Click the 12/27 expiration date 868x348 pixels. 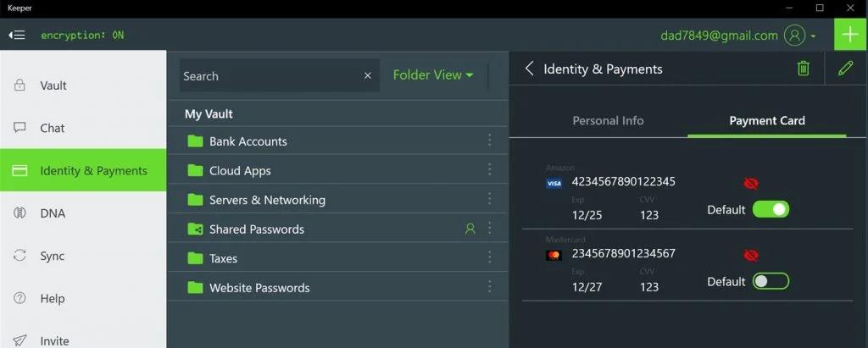click(x=587, y=286)
